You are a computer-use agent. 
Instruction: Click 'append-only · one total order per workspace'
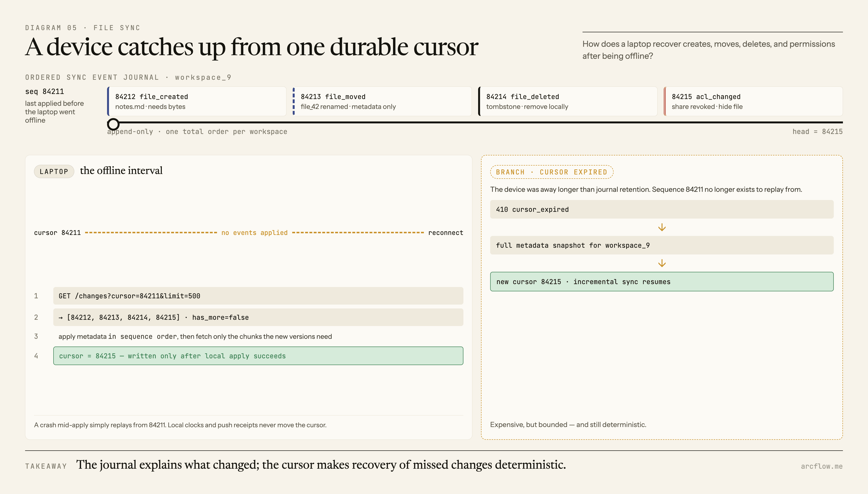(197, 132)
